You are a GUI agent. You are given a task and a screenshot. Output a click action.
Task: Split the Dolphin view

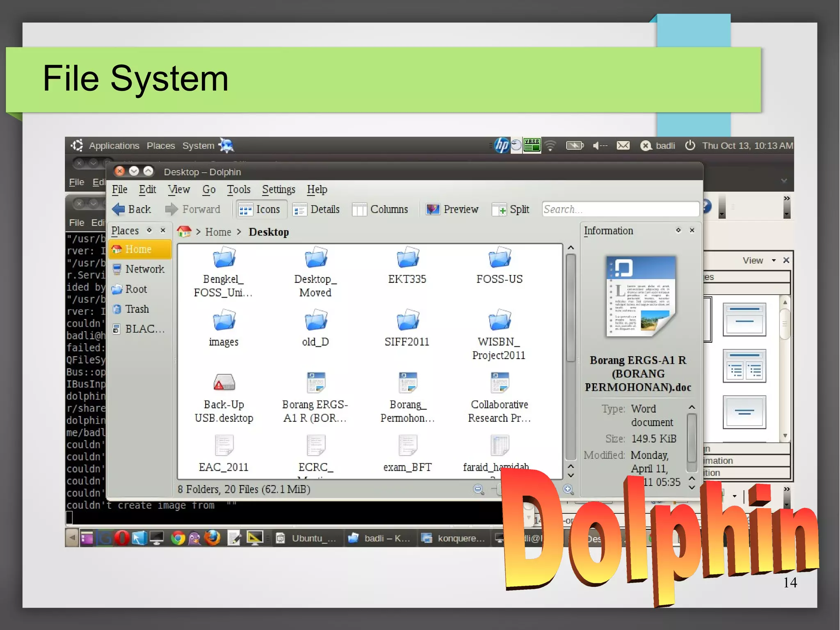(x=511, y=209)
